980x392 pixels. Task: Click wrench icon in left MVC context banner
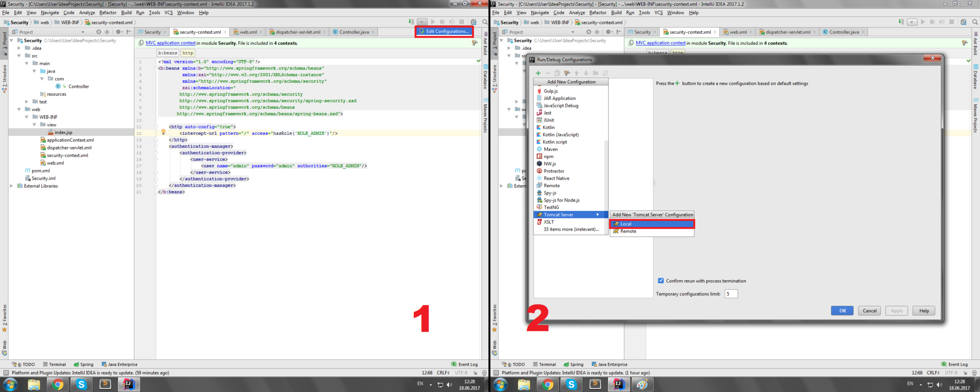click(475, 43)
